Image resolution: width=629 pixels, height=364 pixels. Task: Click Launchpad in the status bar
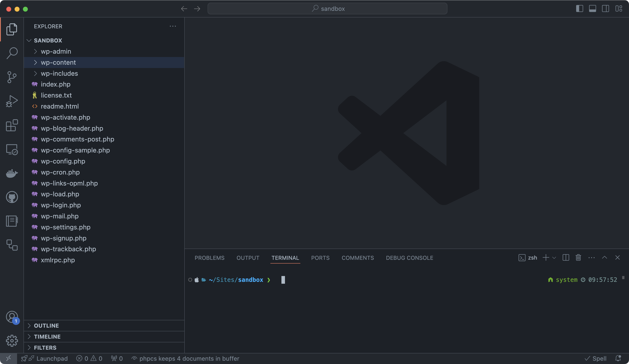point(45,359)
